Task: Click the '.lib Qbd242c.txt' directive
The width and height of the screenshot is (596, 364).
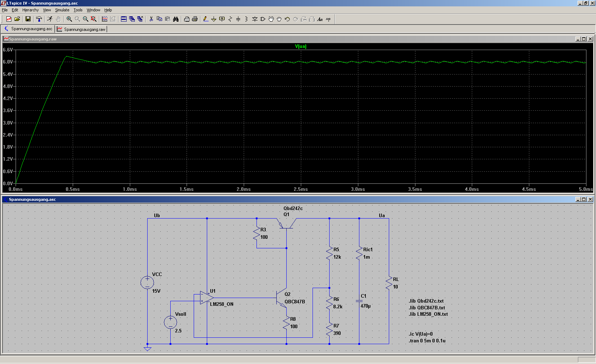Action: pos(426,301)
